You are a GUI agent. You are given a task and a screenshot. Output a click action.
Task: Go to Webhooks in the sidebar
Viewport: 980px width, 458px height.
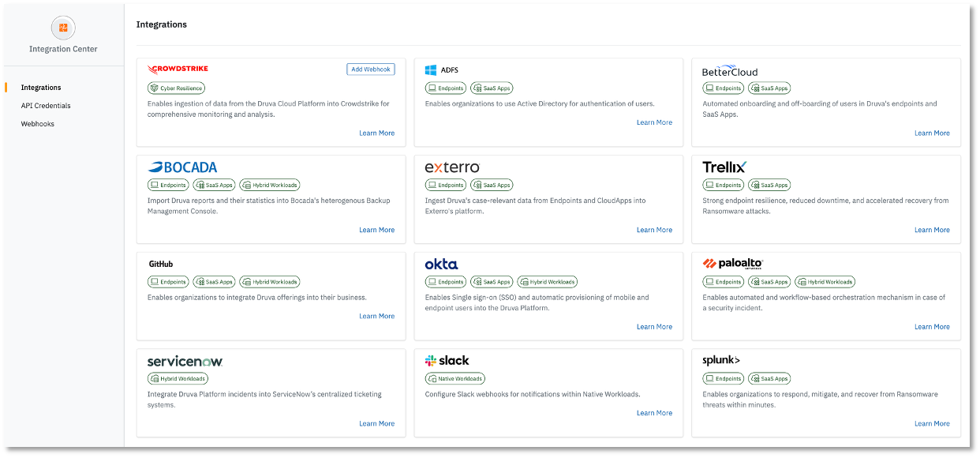pos(38,124)
